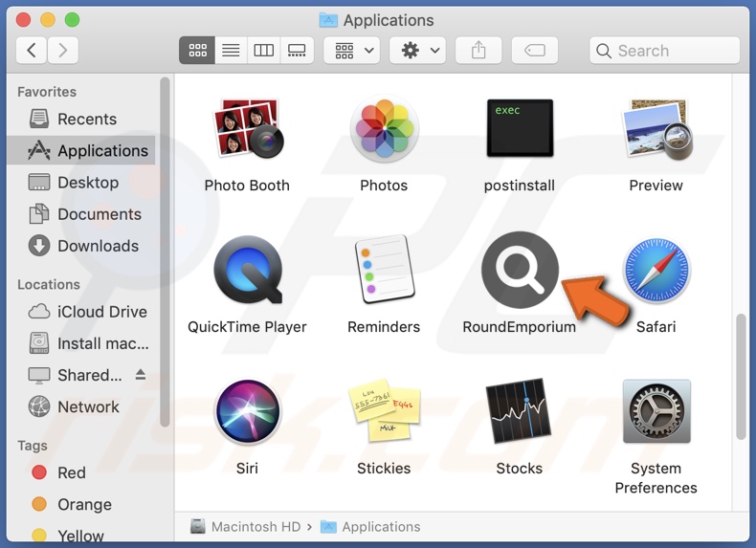Click the Safari name label

coord(656,327)
